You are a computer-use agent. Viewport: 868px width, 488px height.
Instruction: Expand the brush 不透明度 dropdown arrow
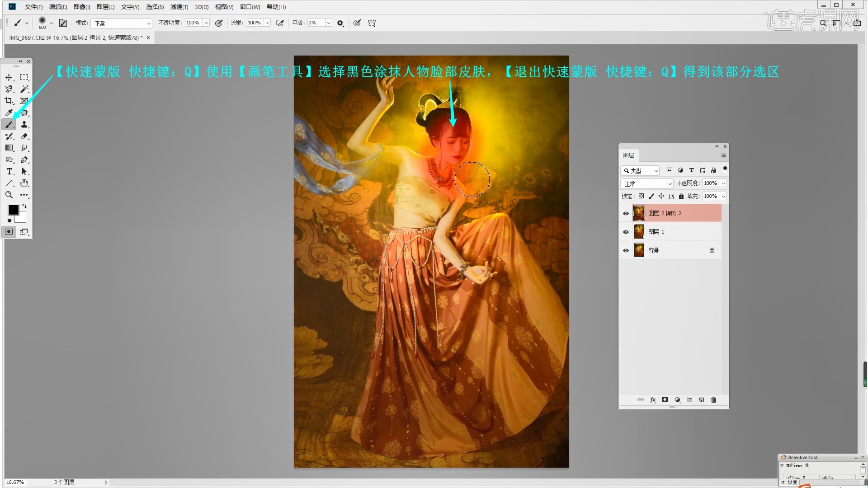coord(206,23)
